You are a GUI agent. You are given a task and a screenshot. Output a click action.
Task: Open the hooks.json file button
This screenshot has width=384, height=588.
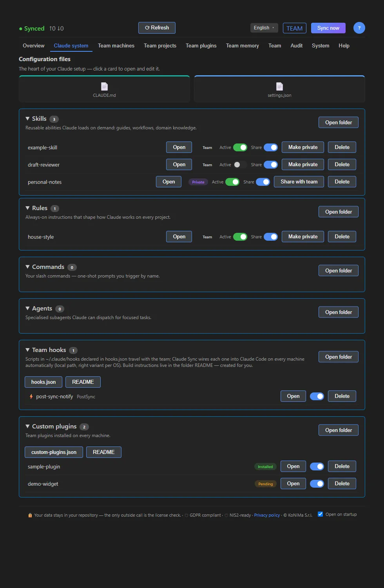pos(43,382)
